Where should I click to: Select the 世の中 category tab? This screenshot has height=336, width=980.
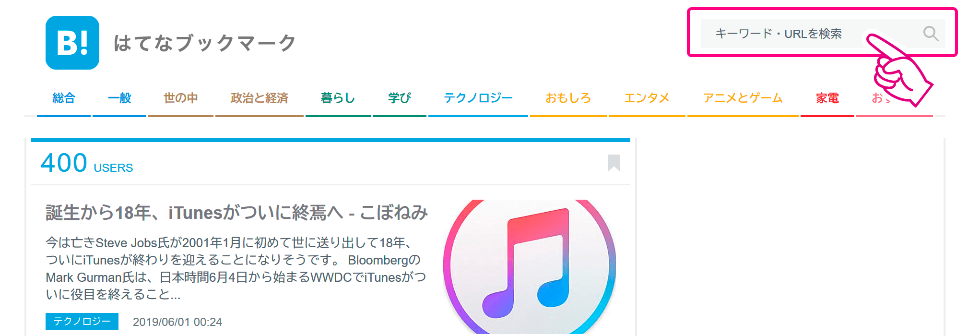pos(181,99)
